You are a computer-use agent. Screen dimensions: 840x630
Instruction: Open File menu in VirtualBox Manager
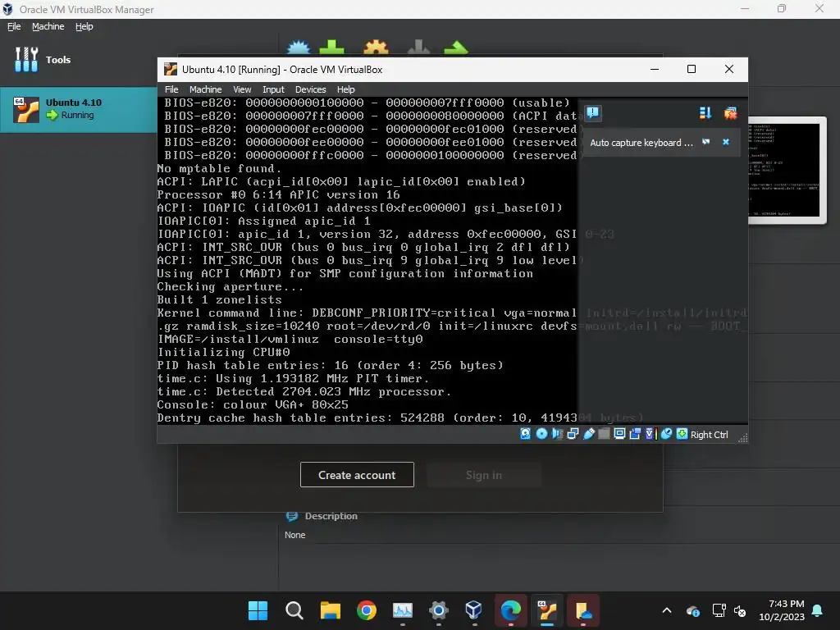[x=14, y=26]
